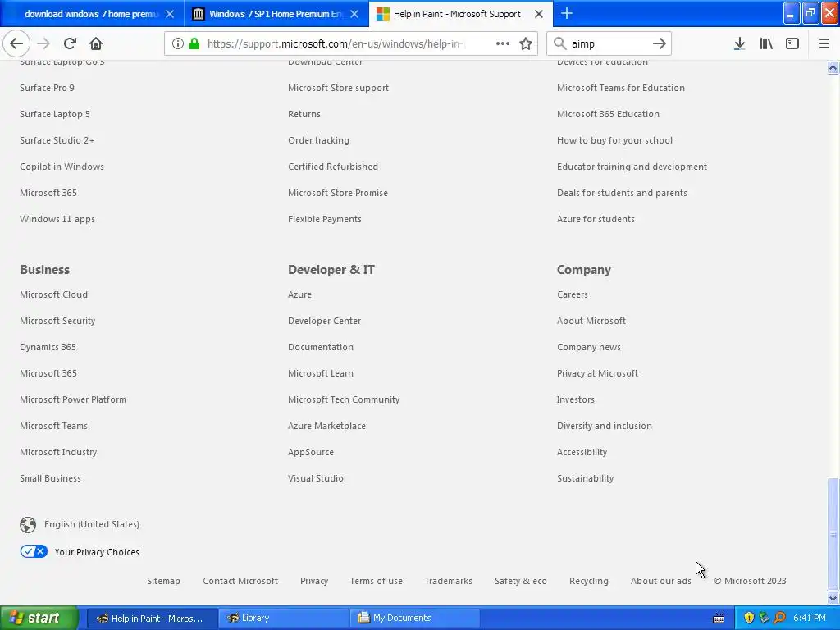Click the search magnifier icon
This screenshot has height=630, width=840.
pos(559,43)
